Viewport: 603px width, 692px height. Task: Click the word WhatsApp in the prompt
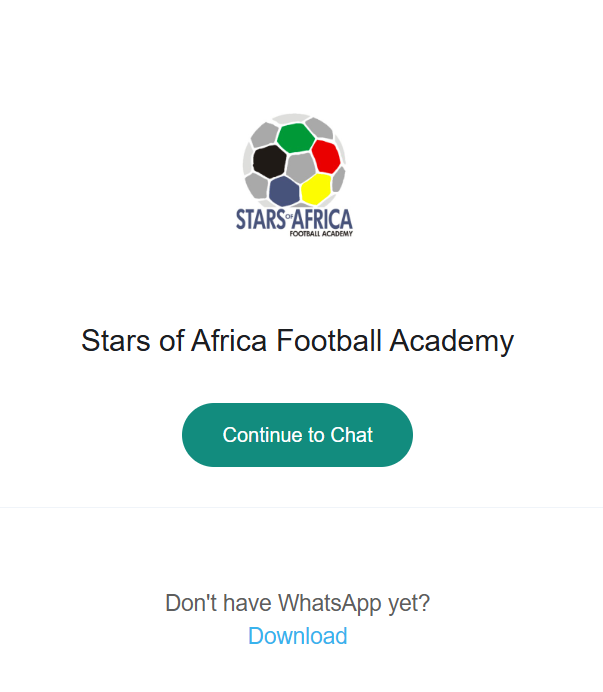click(x=329, y=603)
